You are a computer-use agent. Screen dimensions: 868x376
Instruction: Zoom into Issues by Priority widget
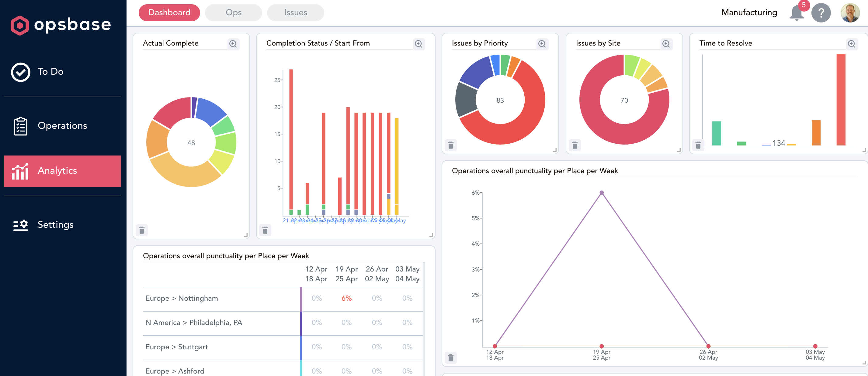point(542,44)
